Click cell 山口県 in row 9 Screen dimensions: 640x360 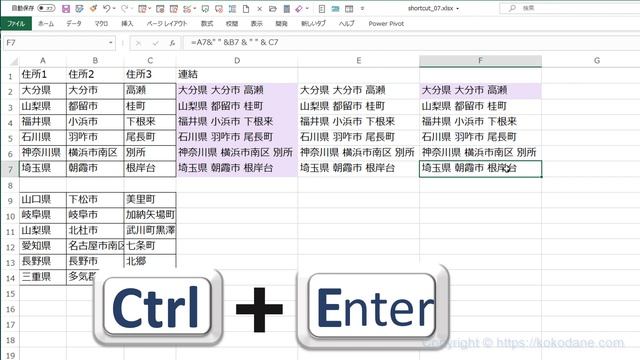coord(42,200)
